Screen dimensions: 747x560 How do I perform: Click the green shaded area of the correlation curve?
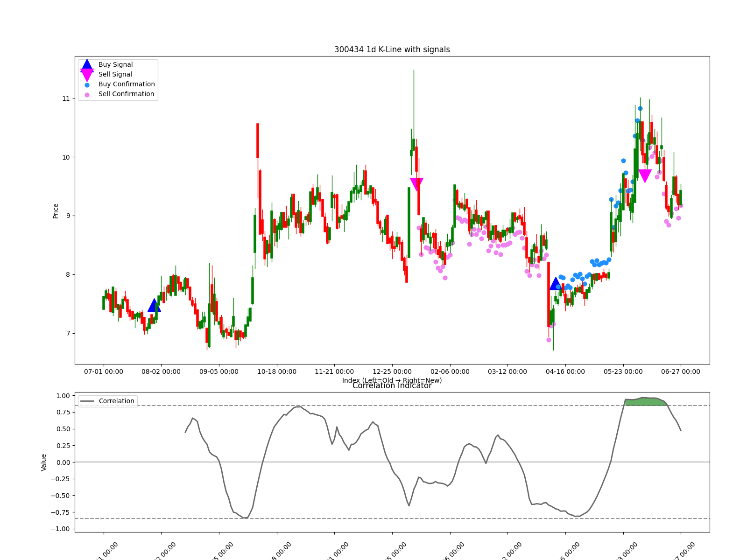[x=646, y=402]
